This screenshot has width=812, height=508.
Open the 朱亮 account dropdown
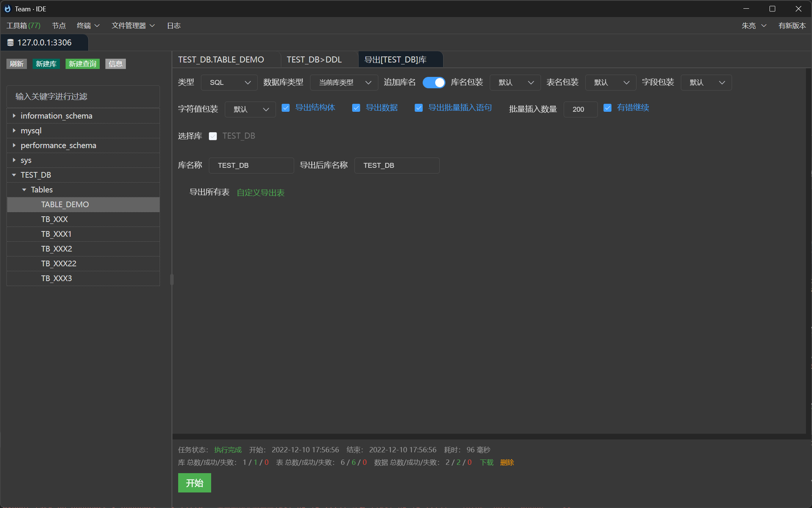(x=754, y=25)
